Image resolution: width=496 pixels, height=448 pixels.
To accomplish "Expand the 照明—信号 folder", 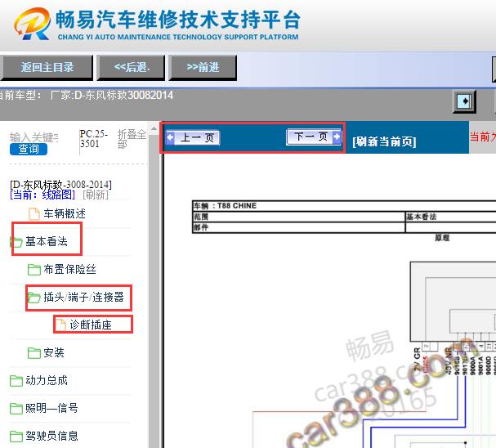I will 51,408.
